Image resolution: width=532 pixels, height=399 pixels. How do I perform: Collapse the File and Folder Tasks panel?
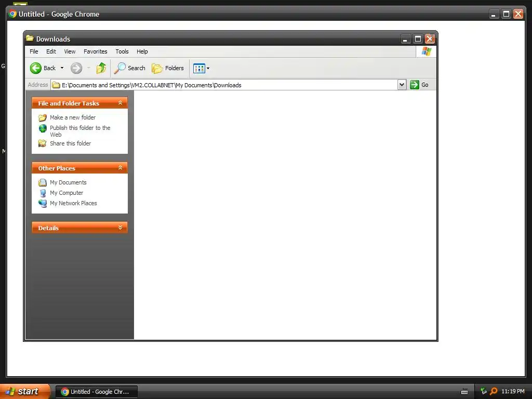[x=120, y=103]
